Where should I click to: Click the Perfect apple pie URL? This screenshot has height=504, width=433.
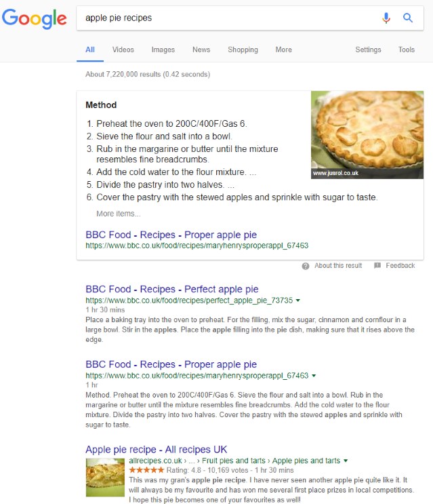click(189, 301)
